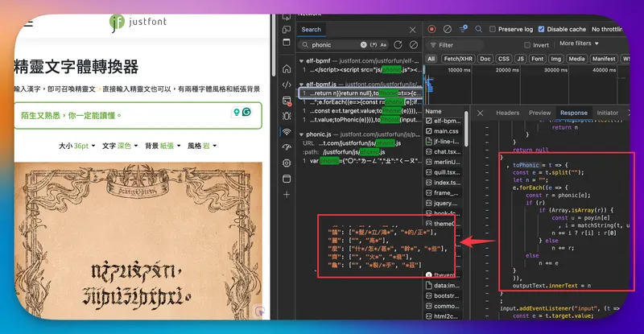
Task: Collapse the elf-bpmf search result group
Action: pyautogui.click(x=301, y=61)
